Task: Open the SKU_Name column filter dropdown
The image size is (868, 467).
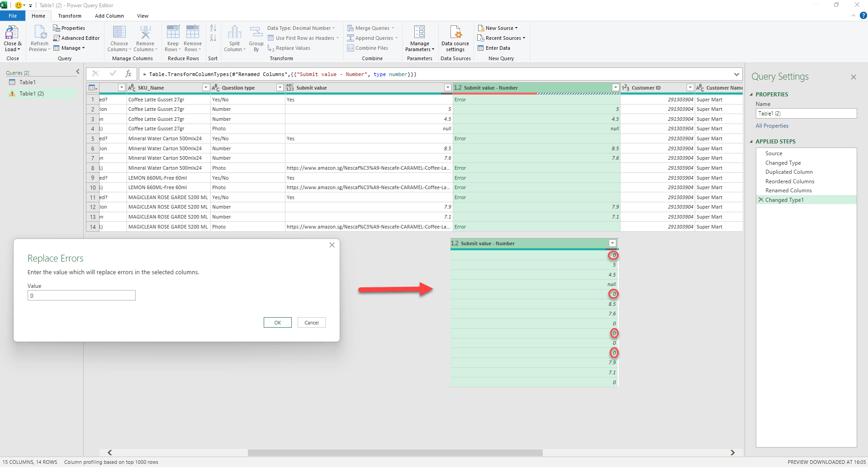Action: pyautogui.click(x=205, y=88)
